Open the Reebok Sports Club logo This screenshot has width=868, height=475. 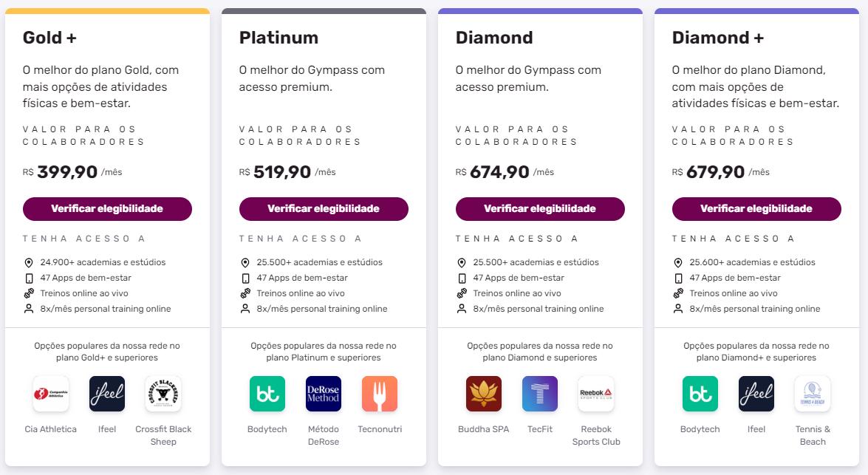[x=596, y=394]
